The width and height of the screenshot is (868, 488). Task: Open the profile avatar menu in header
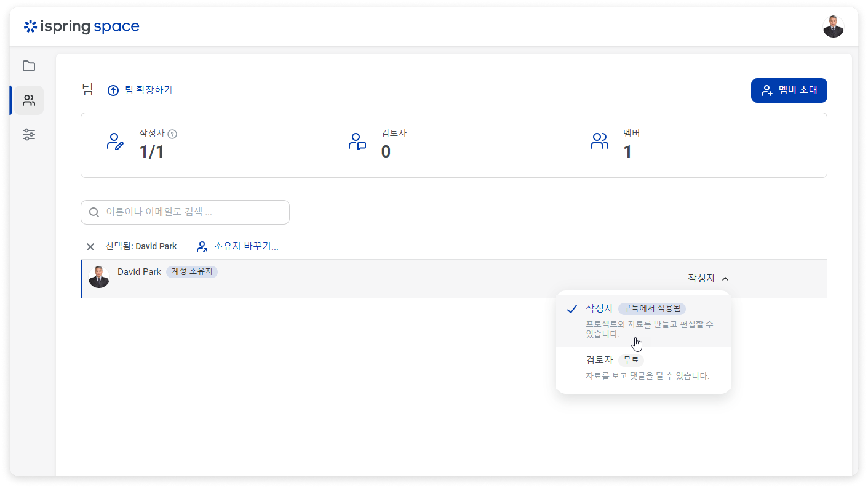click(833, 26)
